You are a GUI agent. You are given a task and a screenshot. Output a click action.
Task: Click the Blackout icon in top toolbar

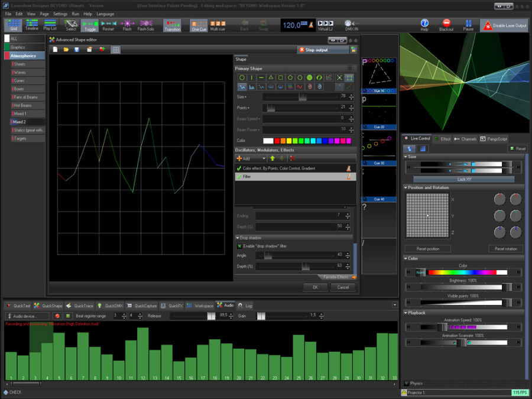(x=446, y=24)
